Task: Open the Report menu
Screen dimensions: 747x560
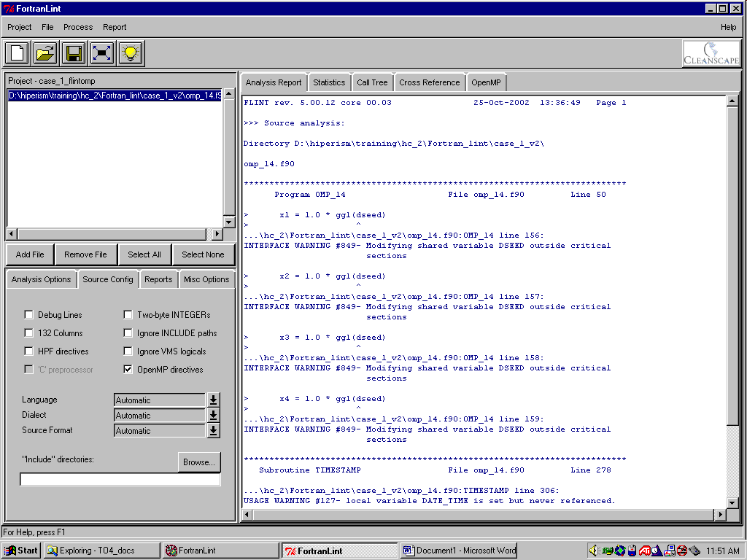Action: (x=115, y=27)
